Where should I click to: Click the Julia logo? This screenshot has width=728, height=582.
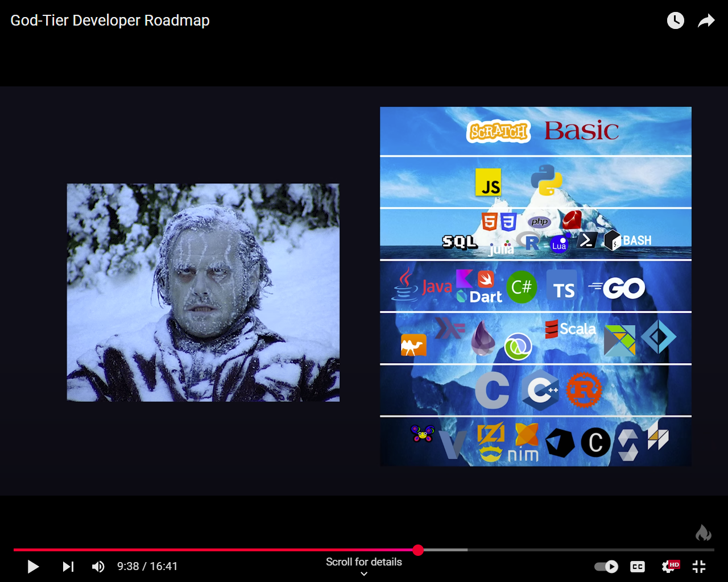pos(502,248)
